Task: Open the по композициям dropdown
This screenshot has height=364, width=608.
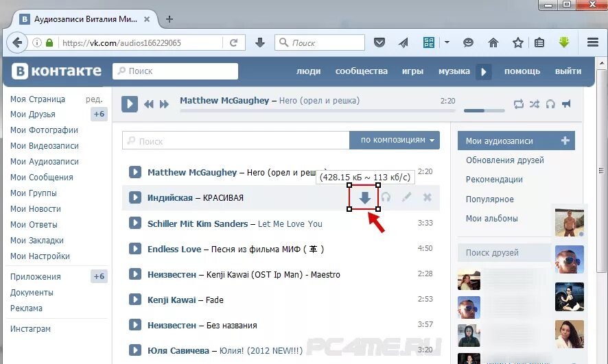Action: [395, 140]
